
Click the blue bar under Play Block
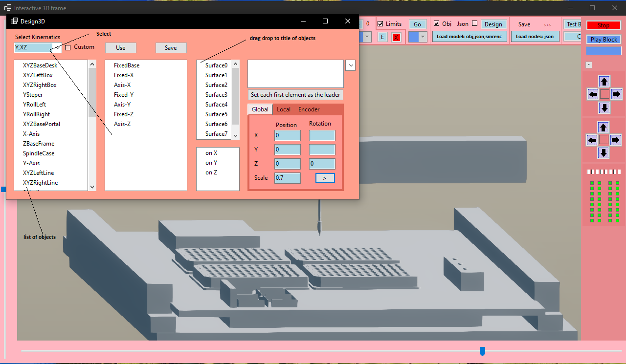[604, 51]
